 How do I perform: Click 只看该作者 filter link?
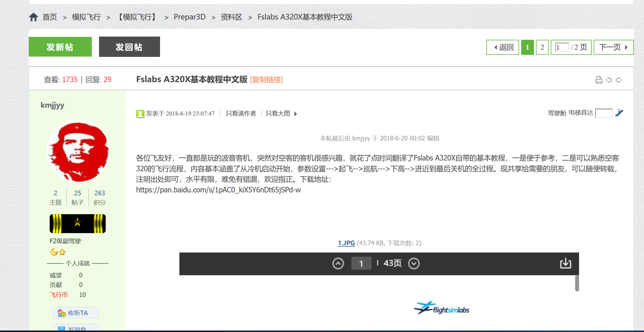click(x=241, y=113)
